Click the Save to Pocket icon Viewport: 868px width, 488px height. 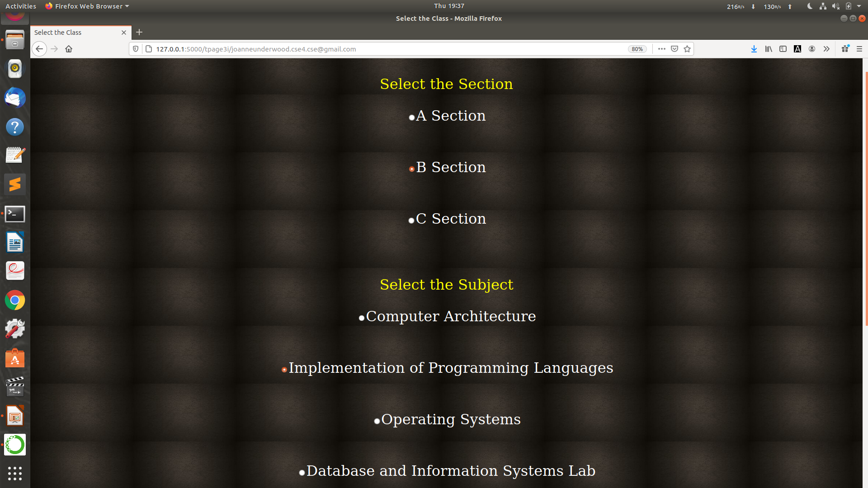(x=675, y=49)
